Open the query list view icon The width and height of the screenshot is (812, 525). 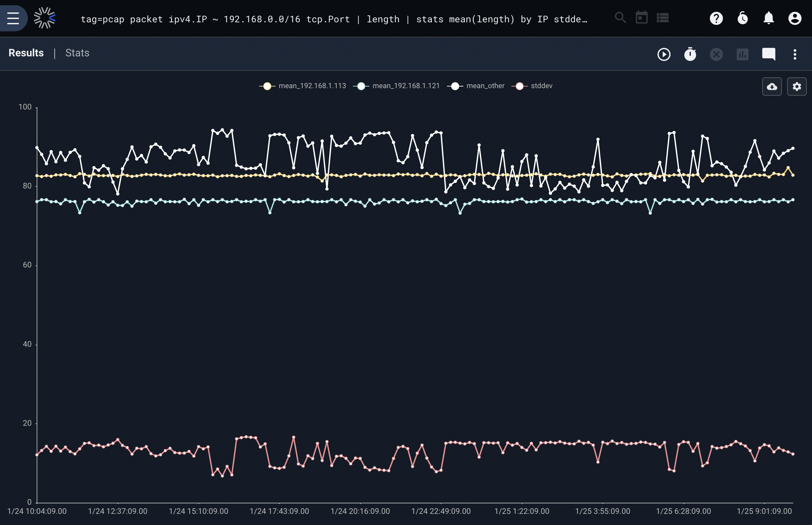pos(662,18)
